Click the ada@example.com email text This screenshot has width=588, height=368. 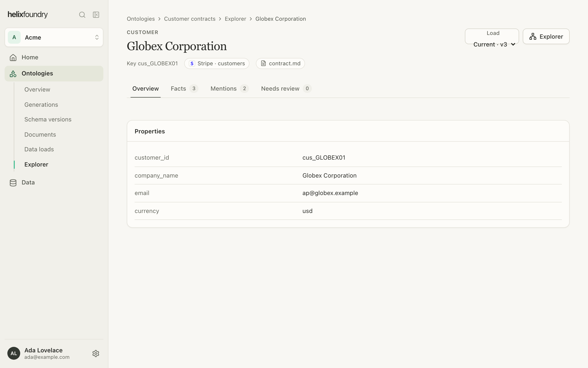47,357
